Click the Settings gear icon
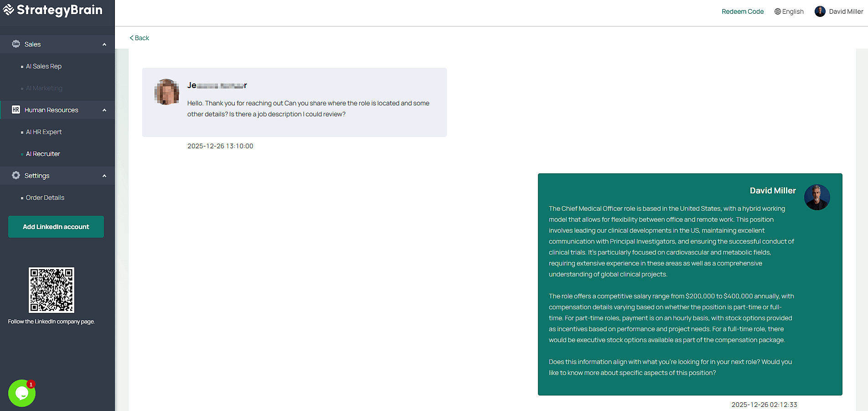The width and height of the screenshot is (868, 411). pos(16,176)
